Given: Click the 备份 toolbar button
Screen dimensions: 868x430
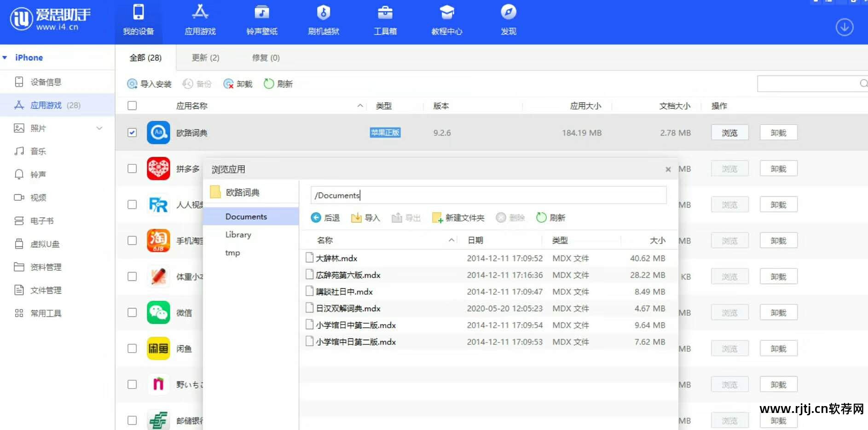Looking at the screenshot, I should (x=197, y=84).
